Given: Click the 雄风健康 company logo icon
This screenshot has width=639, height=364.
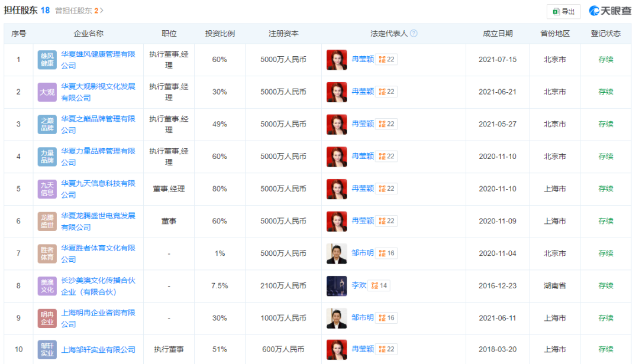Looking at the screenshot, I should pos(47,60).
